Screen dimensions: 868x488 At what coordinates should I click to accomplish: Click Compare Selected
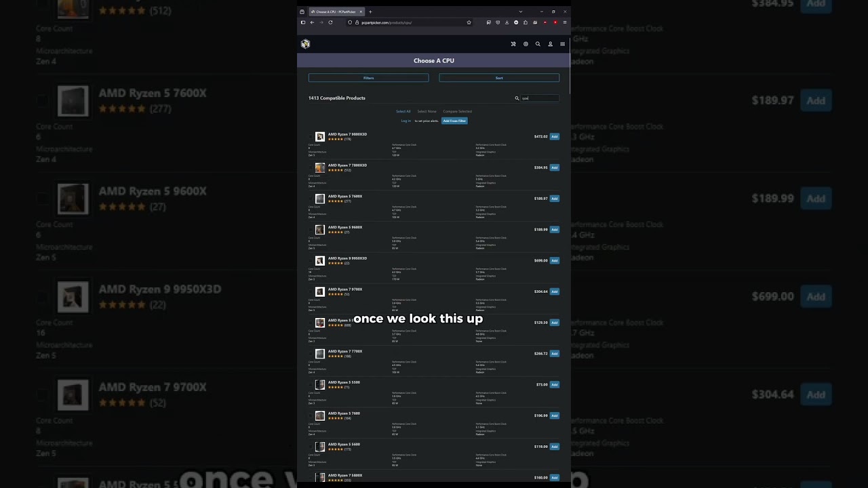pyautogui.click(x=458, y=111)
